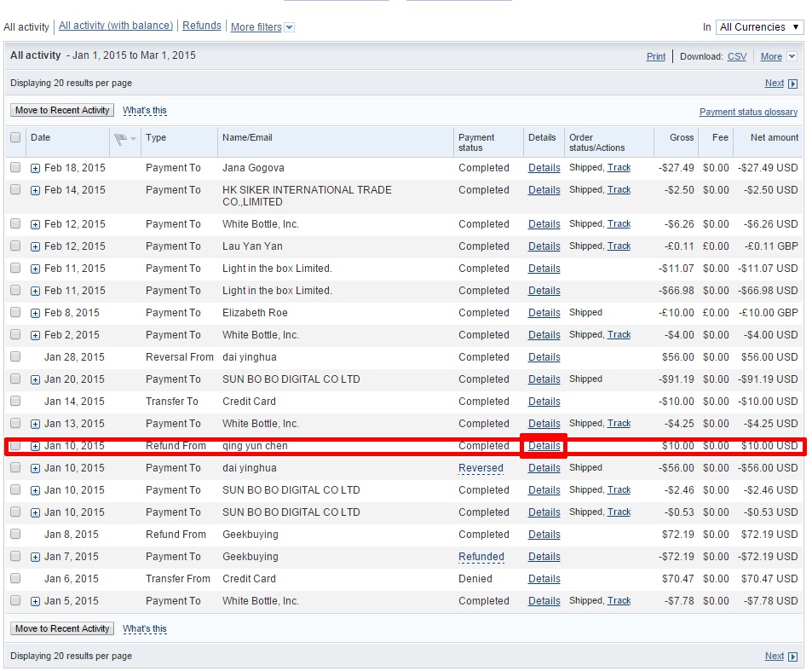Click the flag icon in table header
Screen dimensions: 812x671
point(119,138)
